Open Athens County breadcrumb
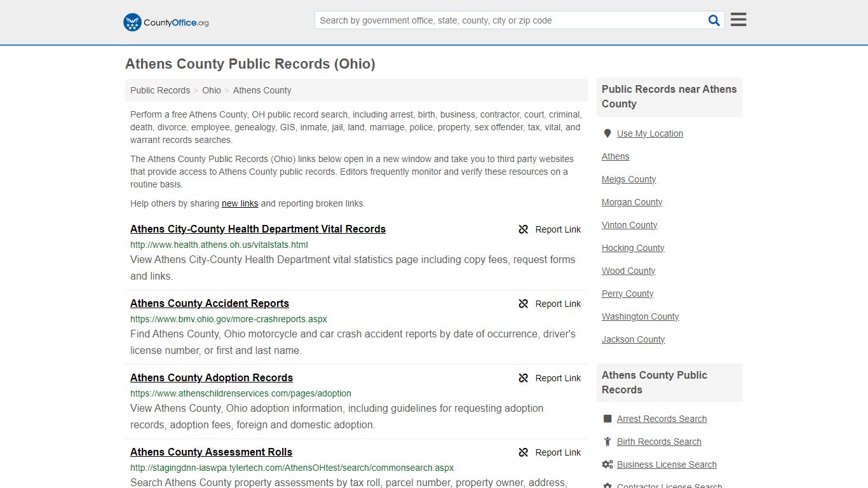Screen dimensions: 868x488 pyautogui.click(x=262, y=90)
